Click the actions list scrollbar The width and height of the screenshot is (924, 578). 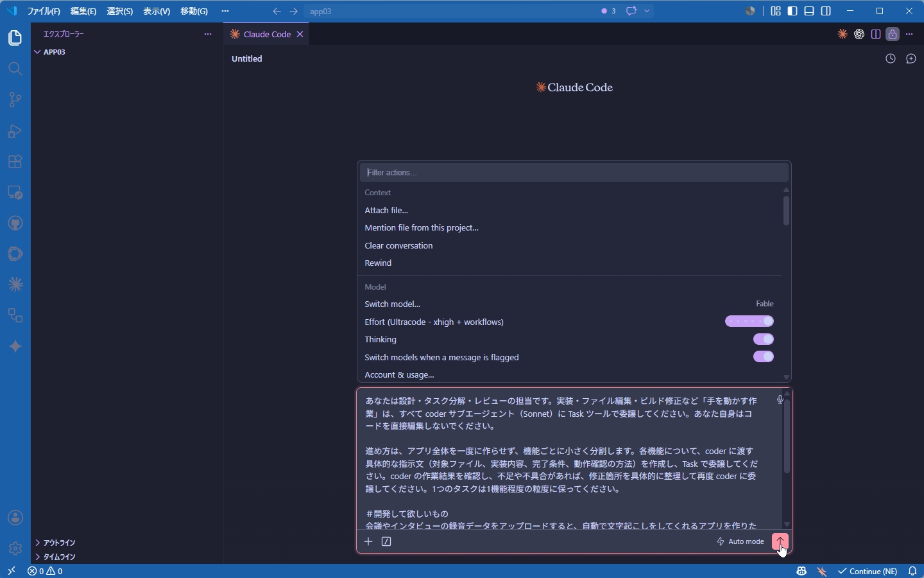[x=786, y=211]
